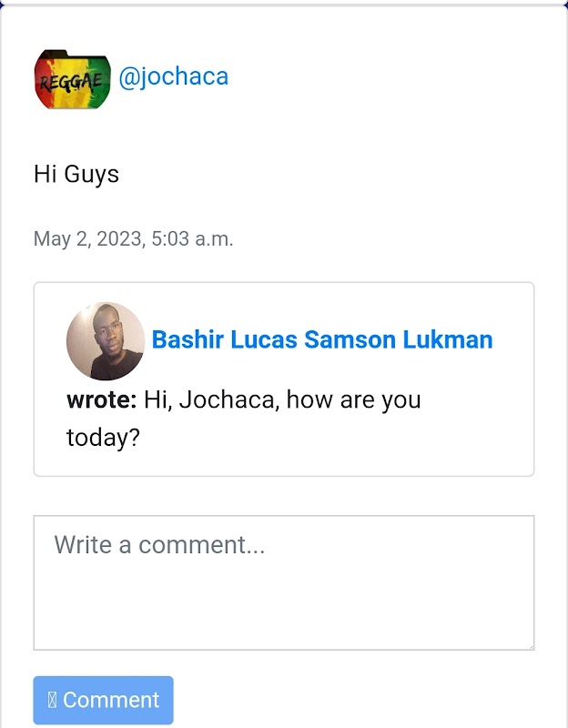Click the "Hi Guys" post text
The width and height of the screenshot is (568, 728).
pos(76,173)
